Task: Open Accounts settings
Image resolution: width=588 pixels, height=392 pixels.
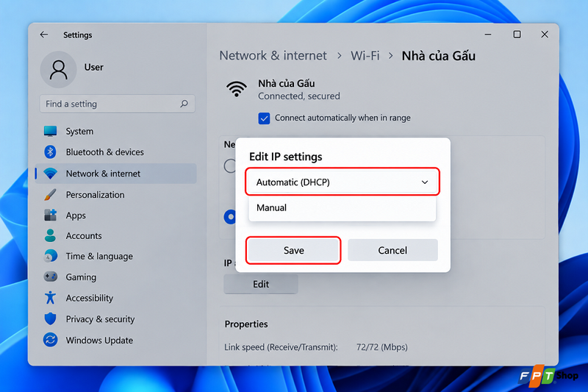Action: click(115, 235)
